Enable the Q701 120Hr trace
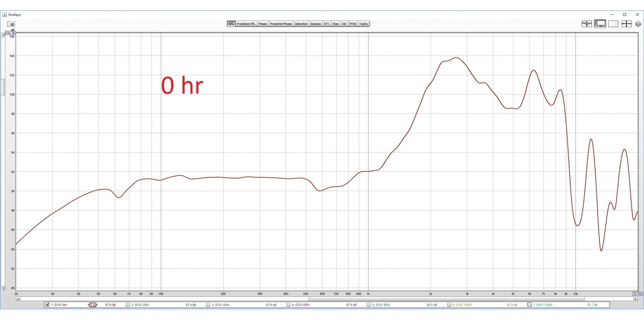Screen dimensions: 644x320 pyautogui.click(x=529, y=305)
